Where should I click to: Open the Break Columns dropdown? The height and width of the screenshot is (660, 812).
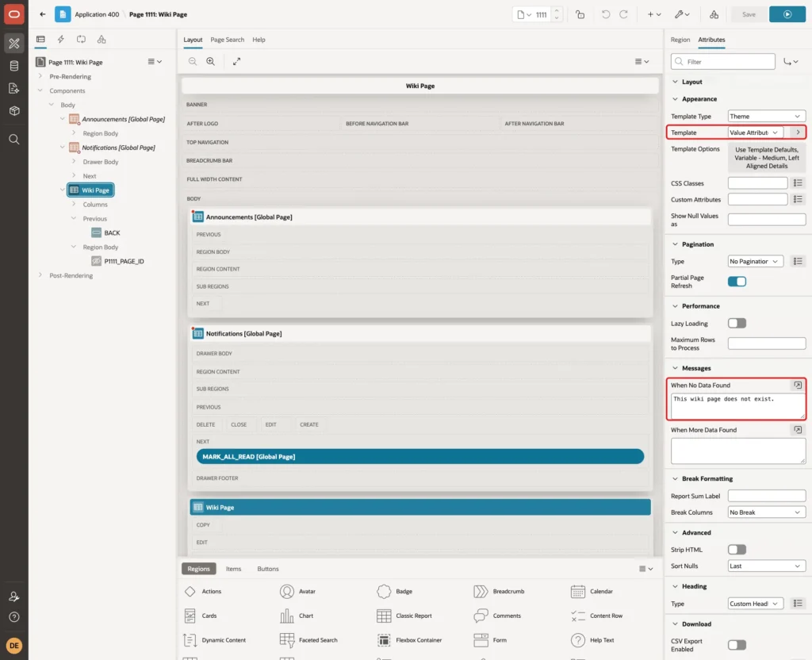[767, 512]
